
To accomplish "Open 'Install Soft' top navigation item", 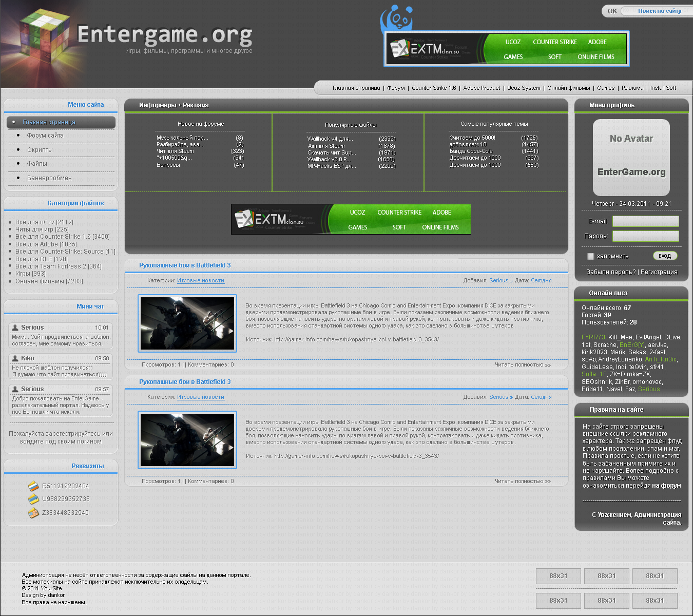I will [663, 88].
